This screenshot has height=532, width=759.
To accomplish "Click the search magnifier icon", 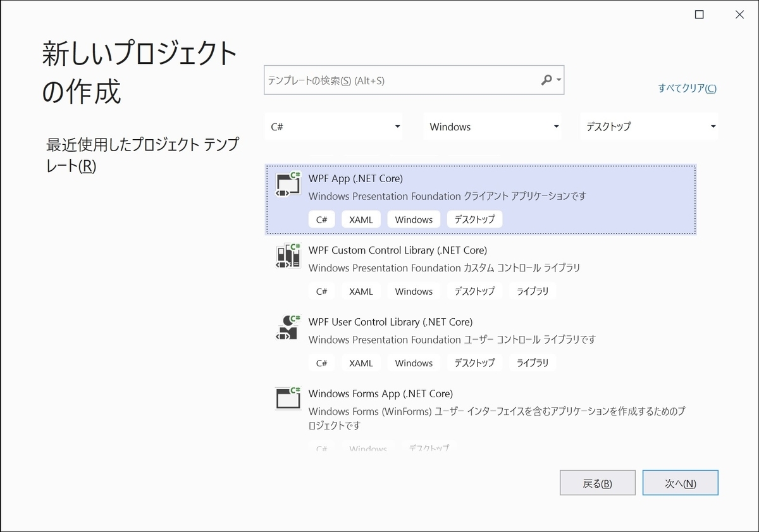I will tap(546, 80).
